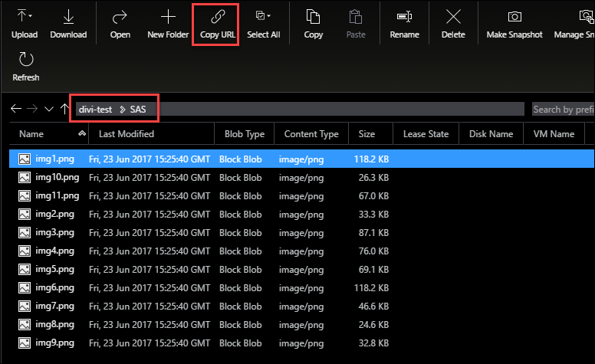Select the img9.png blob row

click(x=301, y=343)
